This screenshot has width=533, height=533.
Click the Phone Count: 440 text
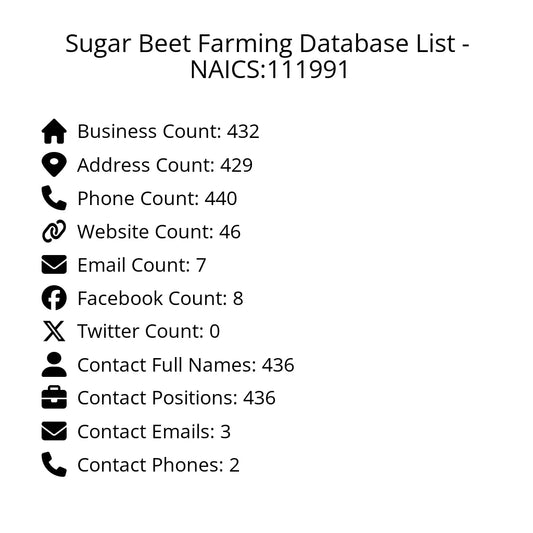click(157, 198)
